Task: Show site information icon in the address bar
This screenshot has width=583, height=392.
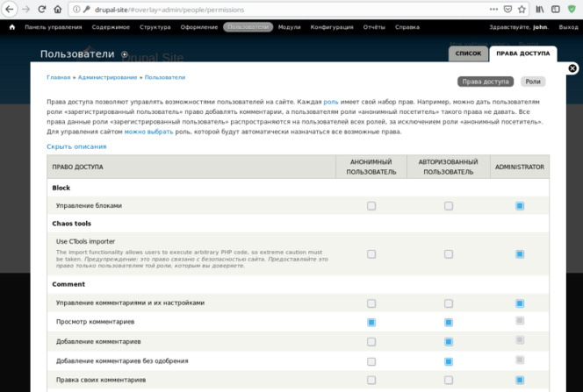Action: click(x=76, y=10)
